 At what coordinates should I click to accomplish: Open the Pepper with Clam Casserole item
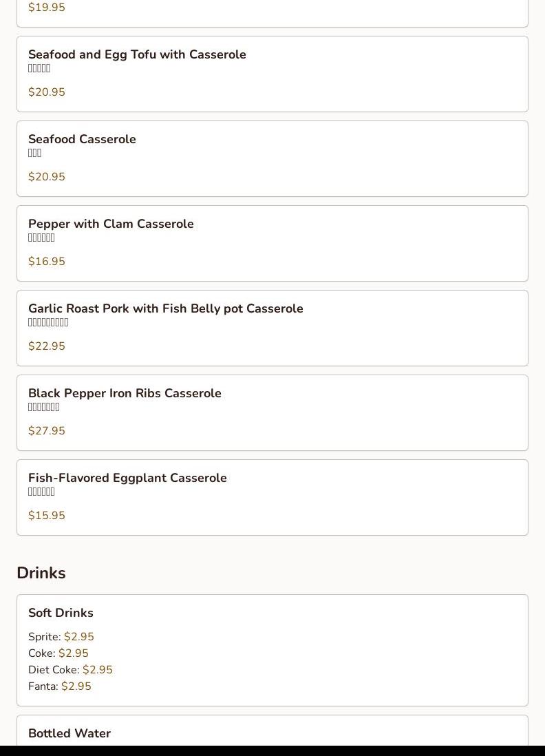pyautogui.click(x=111, y=224)
